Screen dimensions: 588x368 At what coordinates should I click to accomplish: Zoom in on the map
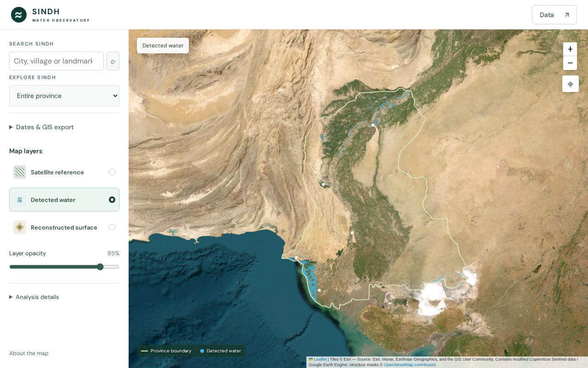point(570,49)
